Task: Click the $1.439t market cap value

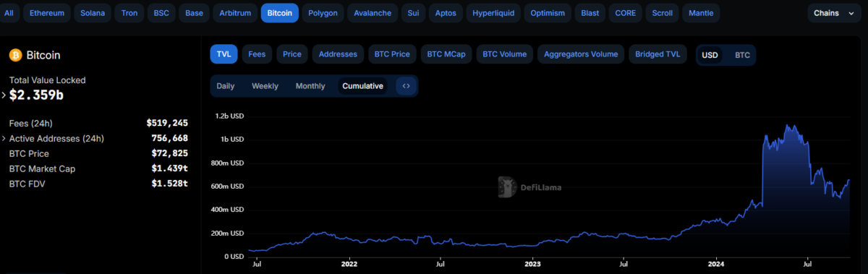Action: 170,168
